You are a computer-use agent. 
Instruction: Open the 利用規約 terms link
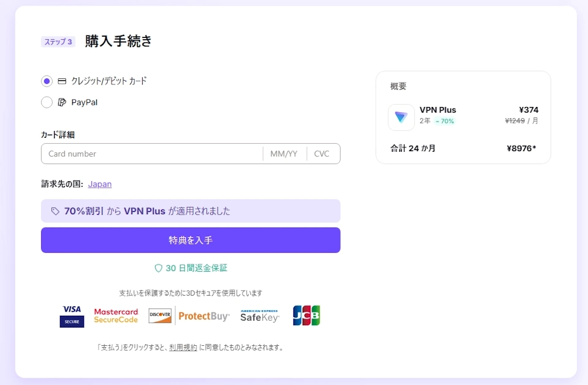point(183,347)
